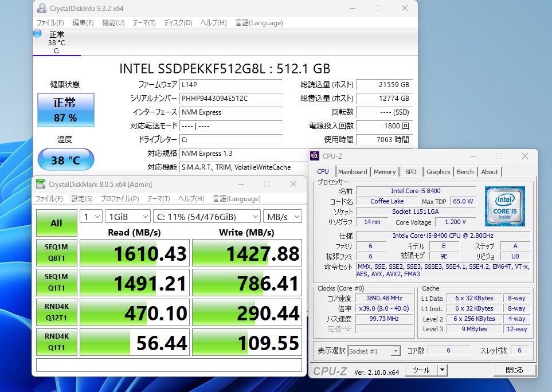Screen dimensions: 552x392
Task: Open ファイル(F) menu in CrystalDiskInfo
Action: pos(50,23)
